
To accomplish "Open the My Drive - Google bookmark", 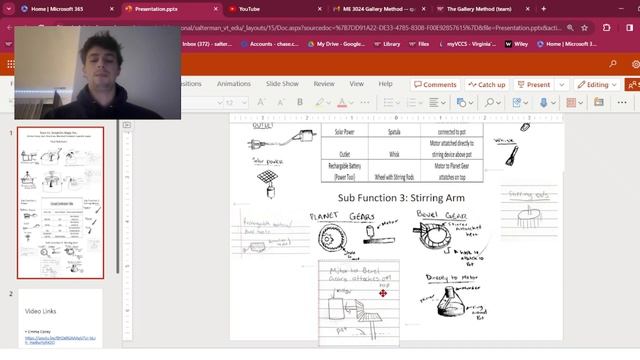I will pyautogui.click(x=336, y=44).
